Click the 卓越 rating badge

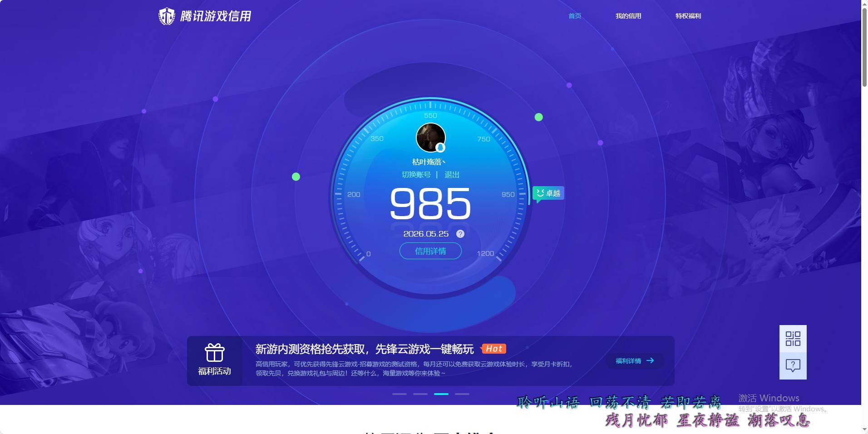[x=548, y=193]
